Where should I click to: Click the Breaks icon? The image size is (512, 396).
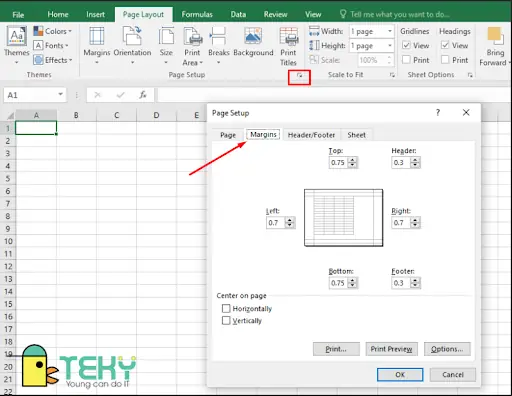coord(218,36)
